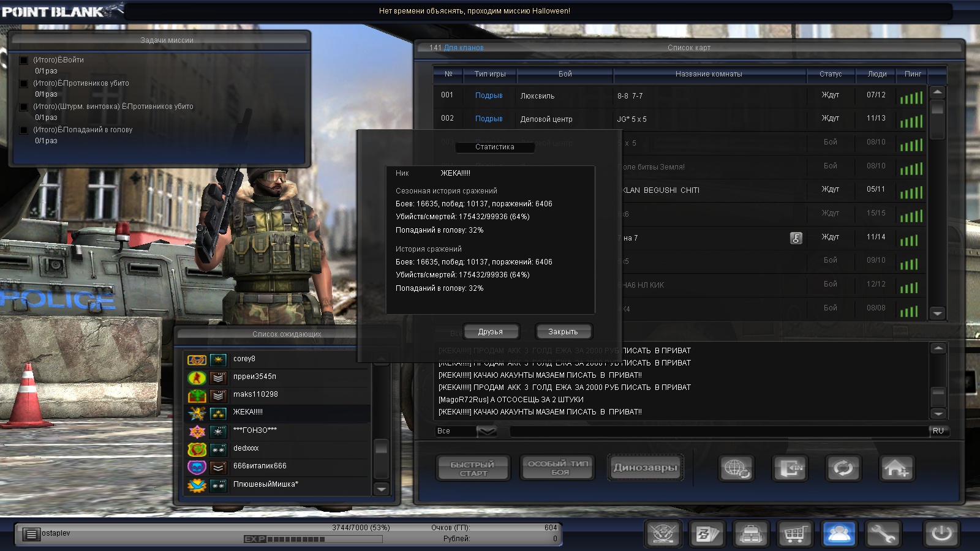Select player 'maks110298' in waiting list
Viewport: 980px width, 551px height.
(x=277, y=395)
